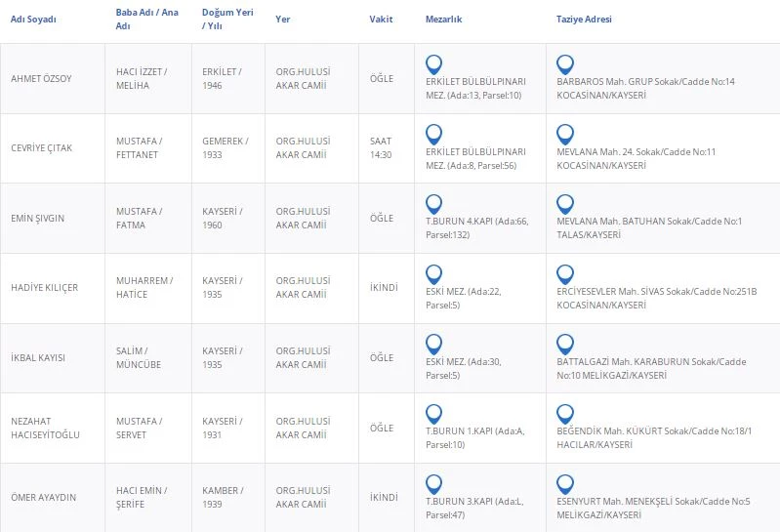Image resolution: width=780 pixels, height=532 pixels.
Task: Click cemetery pin in Hadiye Kılıçer row
Action: (x=434, y=273)
